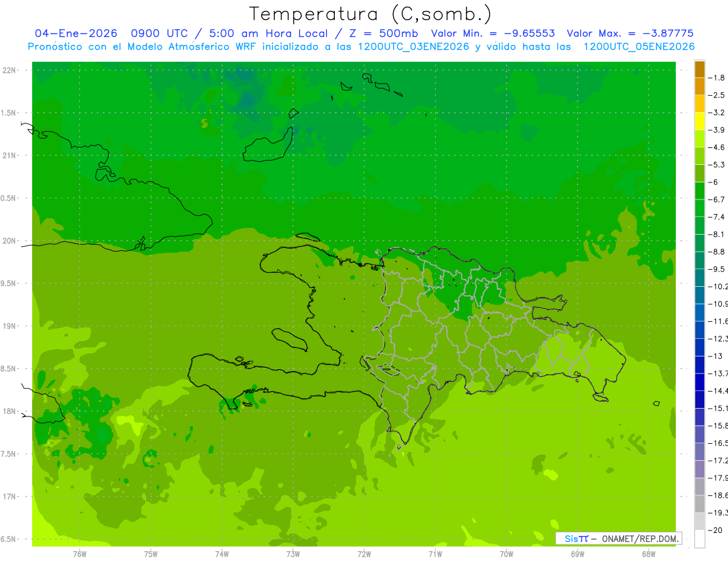The height and width of the screenshot is (562, 728).
Task: Click the '72W' longitude label
Action: click(364, 554)
